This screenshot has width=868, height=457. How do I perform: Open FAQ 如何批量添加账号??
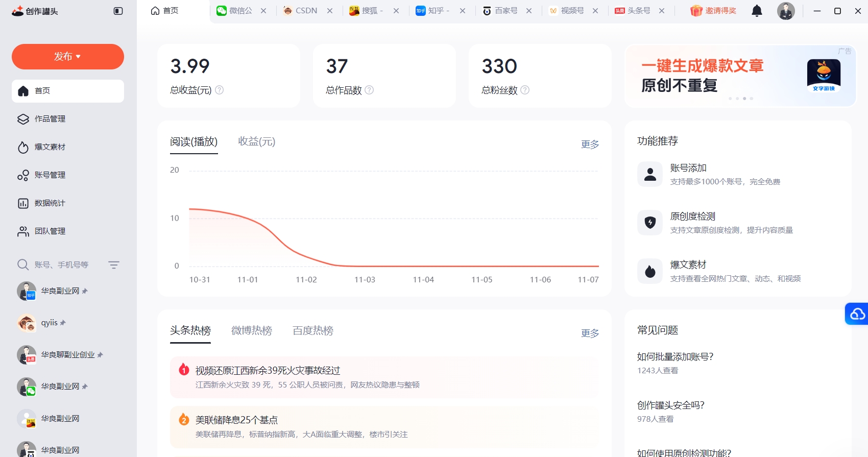coord(675,357)
